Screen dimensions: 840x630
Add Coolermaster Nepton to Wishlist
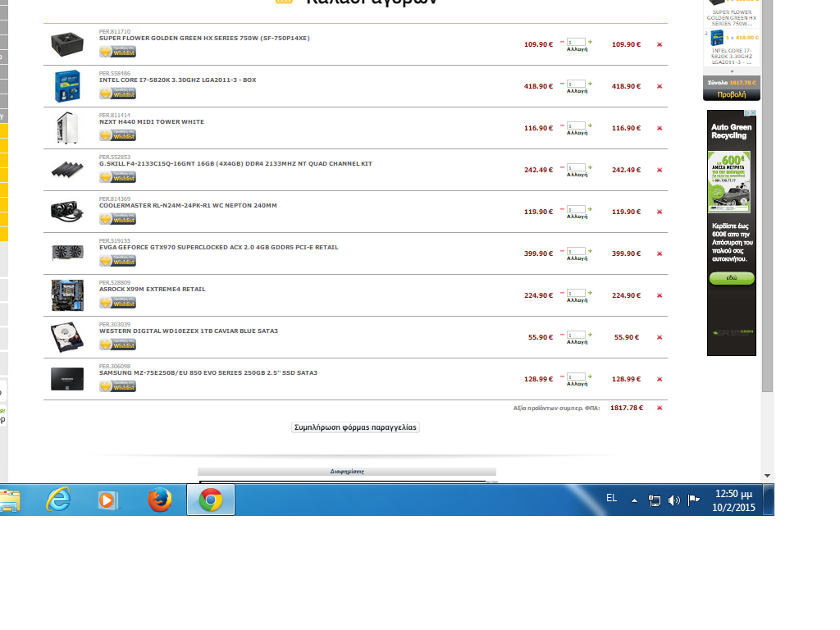click(118, 218)
